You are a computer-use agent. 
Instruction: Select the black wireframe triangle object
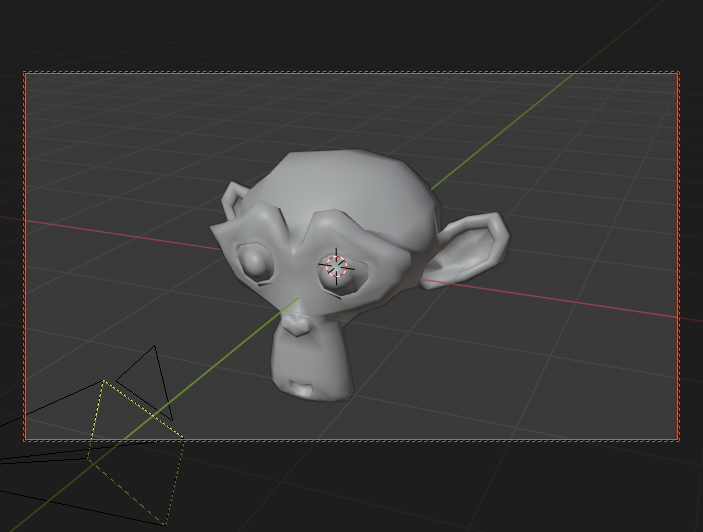pos(145,382)
